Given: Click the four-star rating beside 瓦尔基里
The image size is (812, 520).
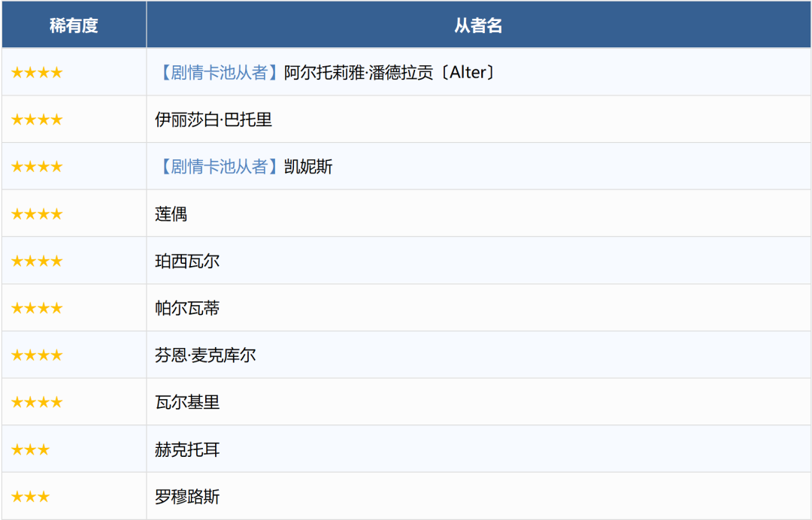Looking at the screenshot, I should tap(37, 402).
